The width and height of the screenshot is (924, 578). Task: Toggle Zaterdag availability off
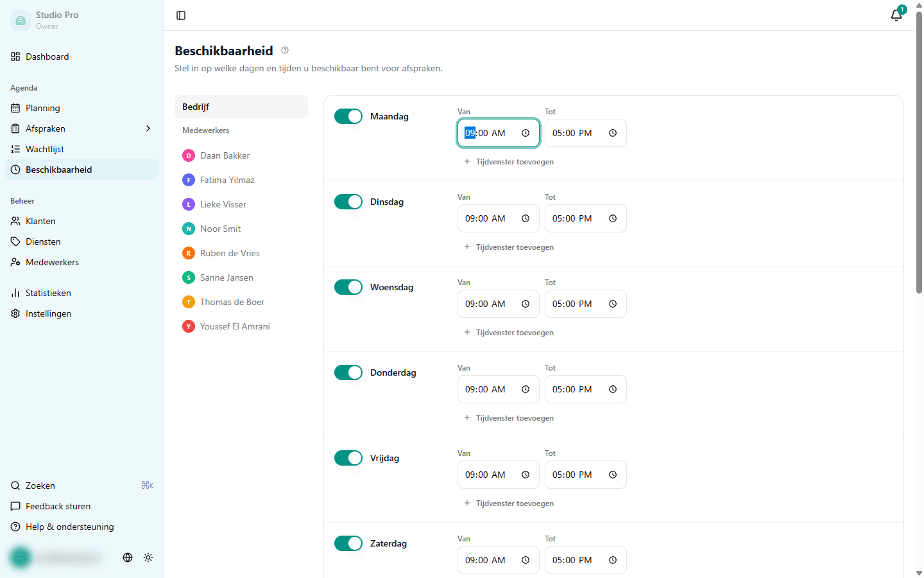tap(348, 543)
